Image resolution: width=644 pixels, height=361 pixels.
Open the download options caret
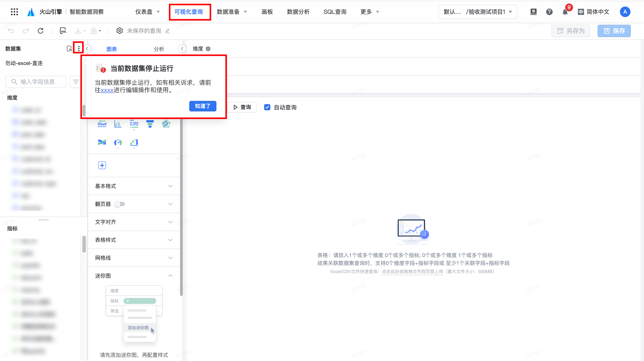84,31
